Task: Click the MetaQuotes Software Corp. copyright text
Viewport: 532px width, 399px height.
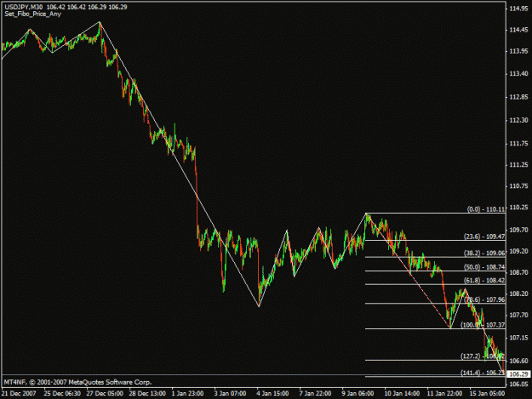Action: click(77, 382)
